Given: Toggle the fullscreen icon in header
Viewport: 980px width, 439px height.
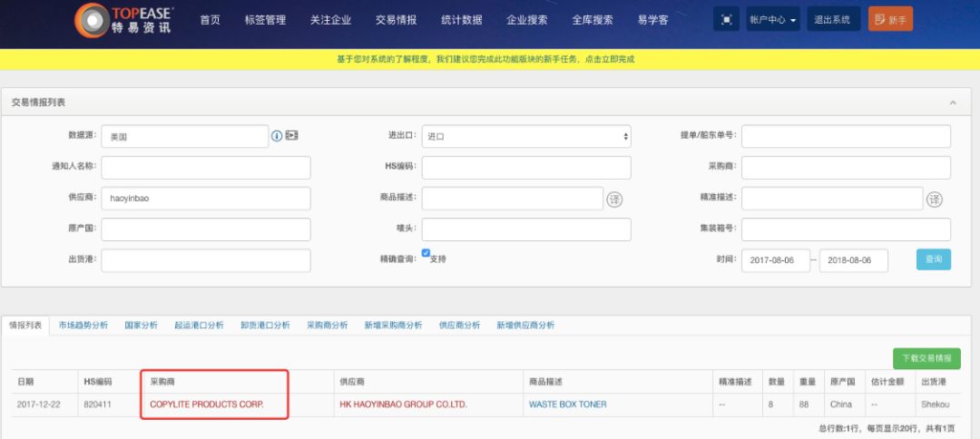Looking at the screenshot, I should (x=726, y=19).
